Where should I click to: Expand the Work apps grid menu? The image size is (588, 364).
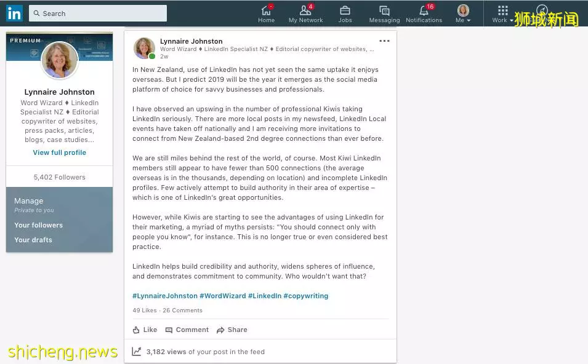(502, 14)
